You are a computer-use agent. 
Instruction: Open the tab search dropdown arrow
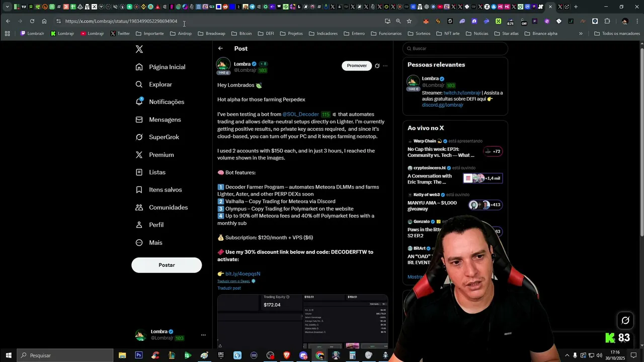(7, 7)
